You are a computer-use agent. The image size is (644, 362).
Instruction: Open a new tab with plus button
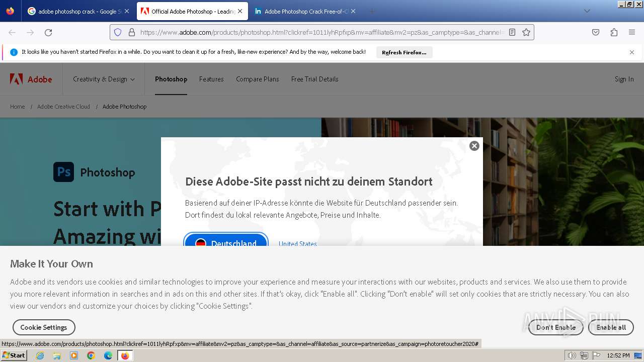pos(372,11)
